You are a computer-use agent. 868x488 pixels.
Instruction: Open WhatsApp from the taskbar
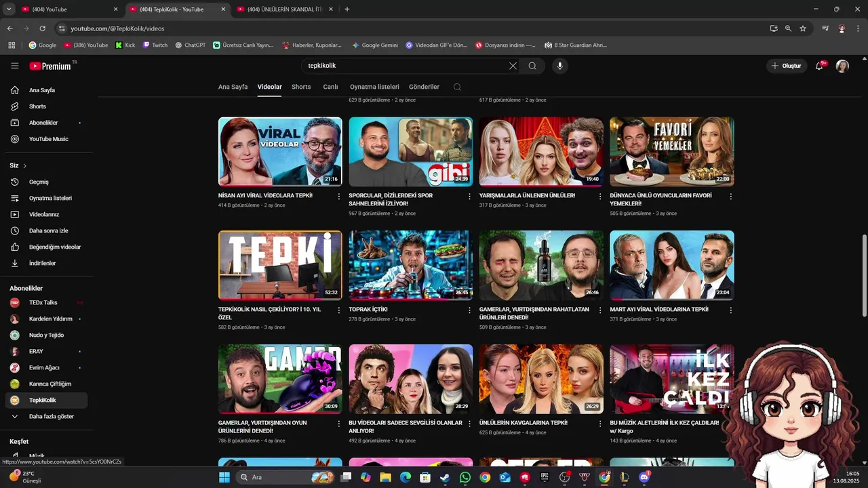pyautogui.click(x=465, y=477)
